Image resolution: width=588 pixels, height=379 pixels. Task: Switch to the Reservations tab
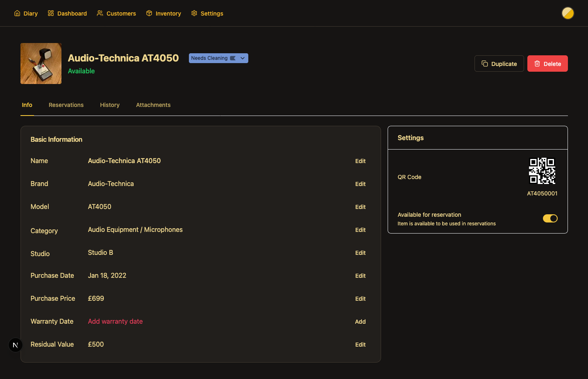pos(66,105)
